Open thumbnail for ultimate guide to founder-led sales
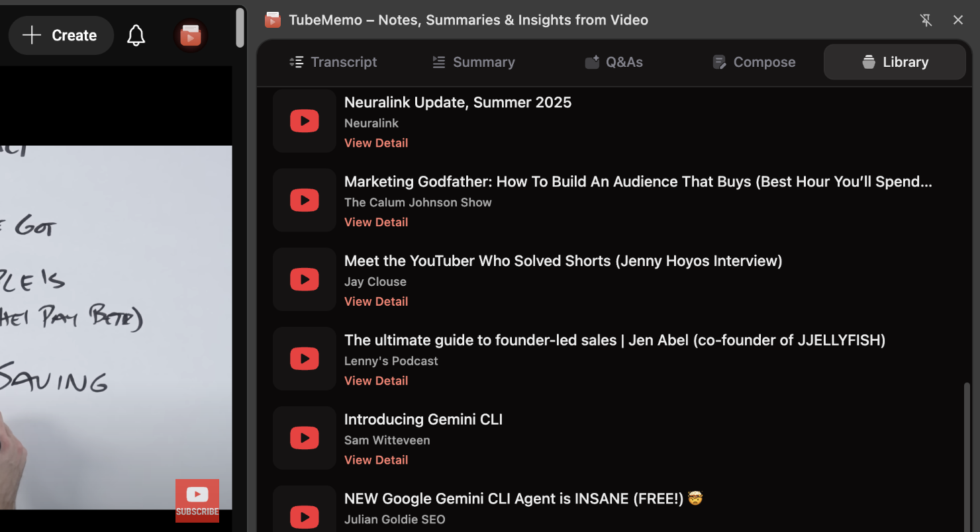Viewport: 980px width, 532px height. tap(305, 359)
